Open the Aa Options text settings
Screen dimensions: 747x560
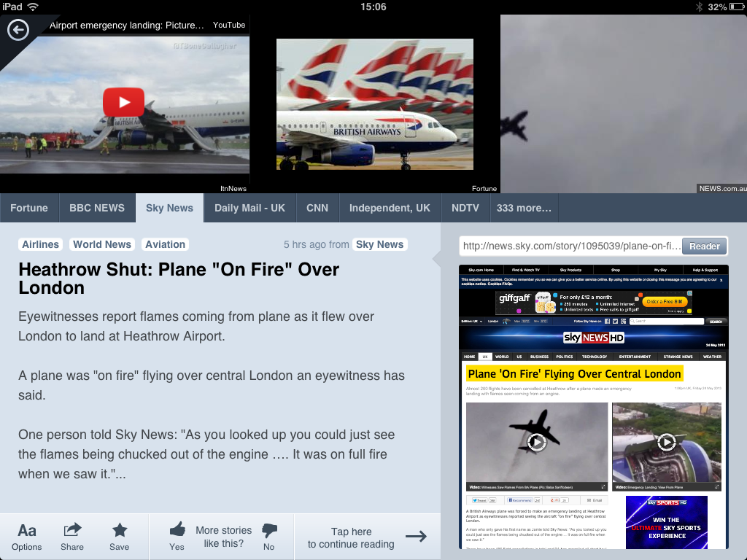pyautogui.click(x=27, y=537)
